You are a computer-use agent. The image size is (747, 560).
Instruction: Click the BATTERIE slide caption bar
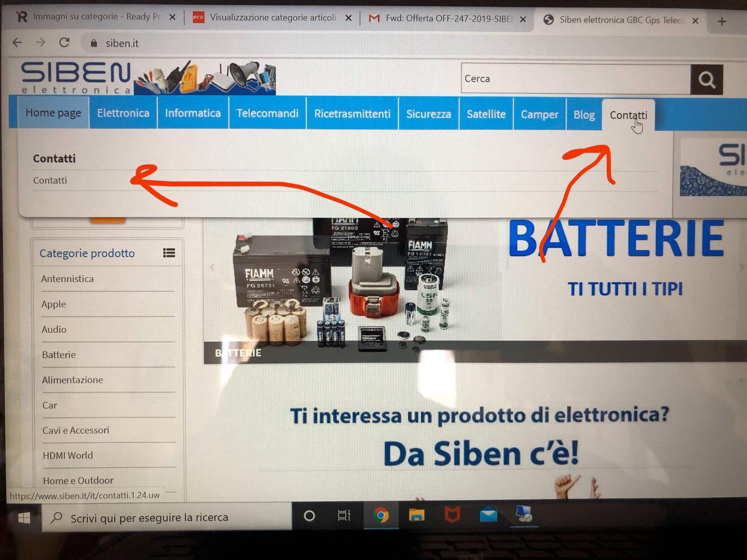tap(475, 352)
